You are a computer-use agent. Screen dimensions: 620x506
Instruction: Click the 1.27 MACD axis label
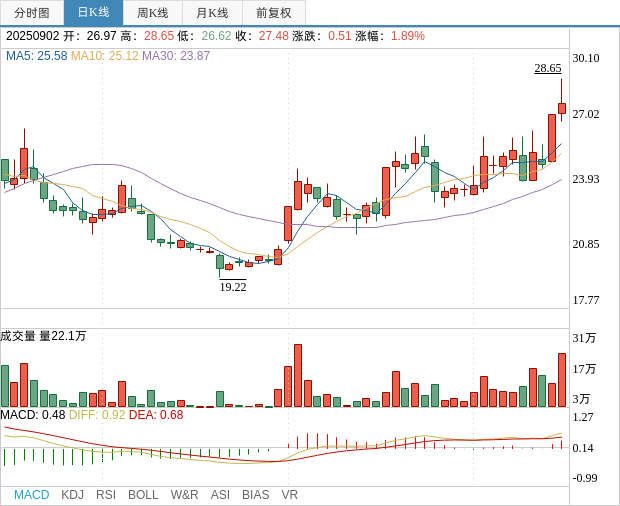click(583, 417)
